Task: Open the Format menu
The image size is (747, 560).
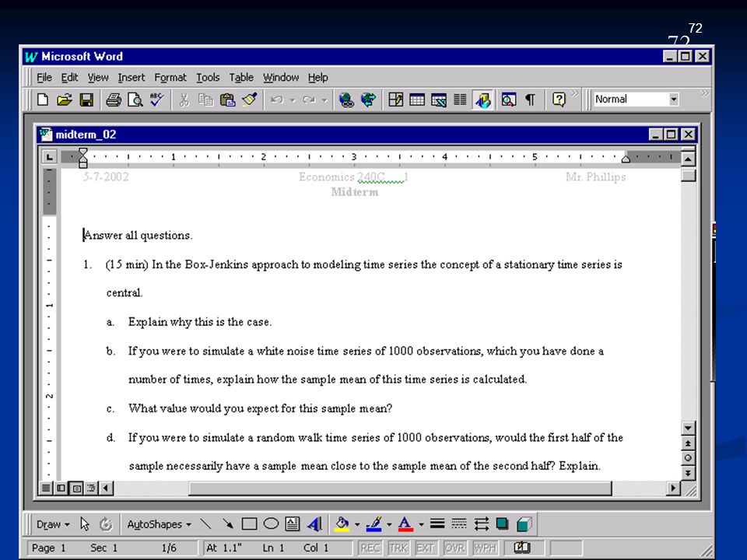Action: click(x=170, y=77)
